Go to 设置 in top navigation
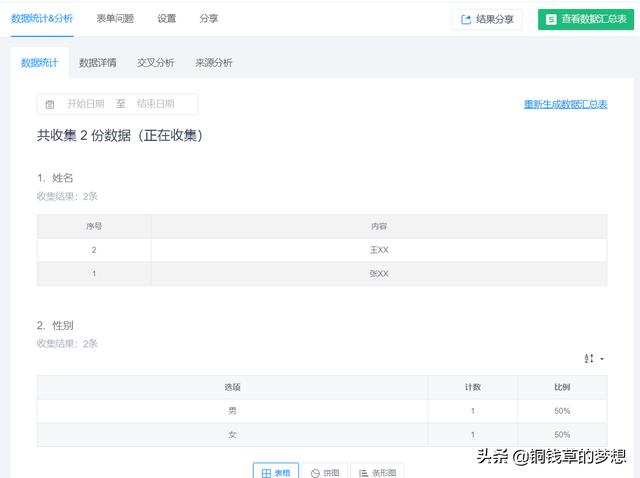 click(x=167, y=18)
